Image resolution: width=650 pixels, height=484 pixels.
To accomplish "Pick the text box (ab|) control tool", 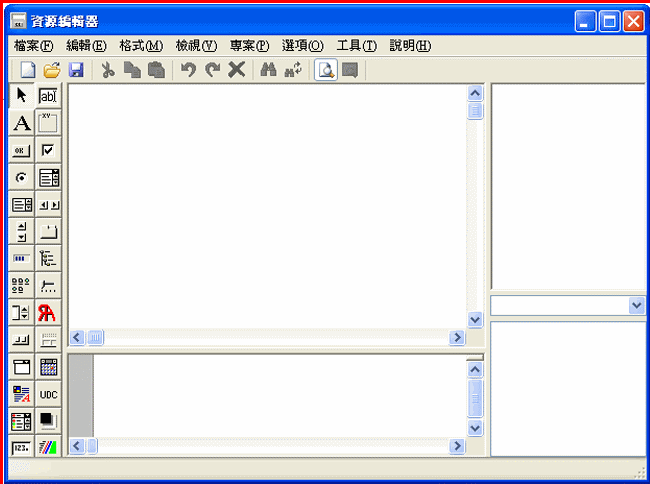I will (x=48, y=96).
